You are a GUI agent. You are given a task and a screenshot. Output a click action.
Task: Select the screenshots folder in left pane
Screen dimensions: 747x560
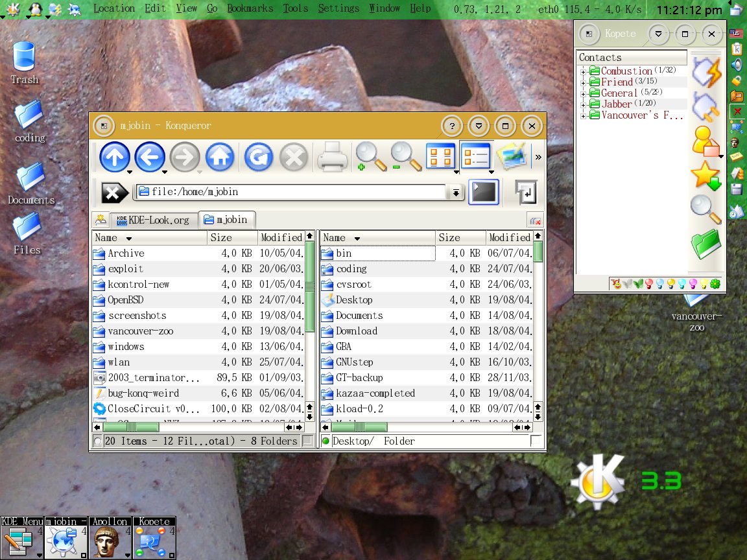pyautogui.click(x=137, y=316)
